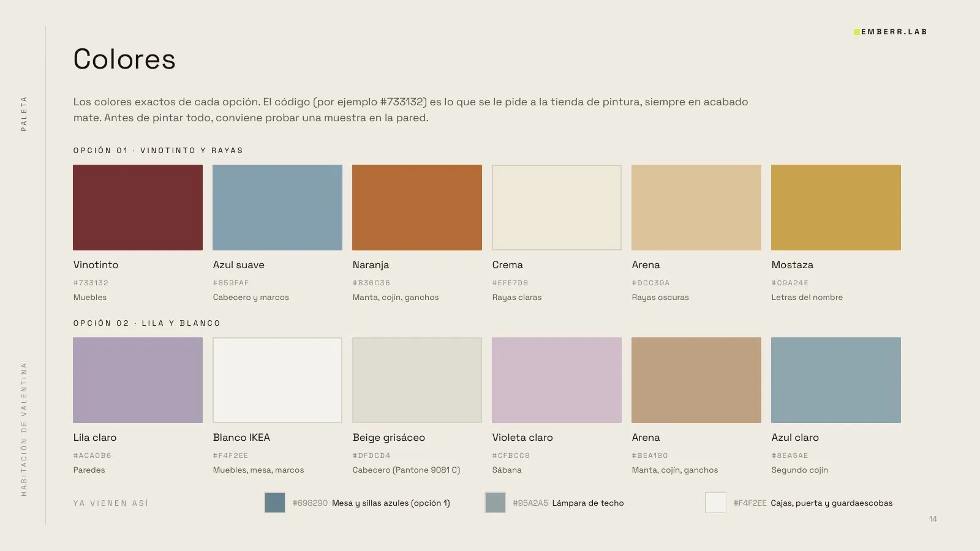This screenshot has height=551, width=980.
Task: Click 'OPCIÓN 01 · VINOTINTO Y RAYAS' header
Action: (158, 151)
